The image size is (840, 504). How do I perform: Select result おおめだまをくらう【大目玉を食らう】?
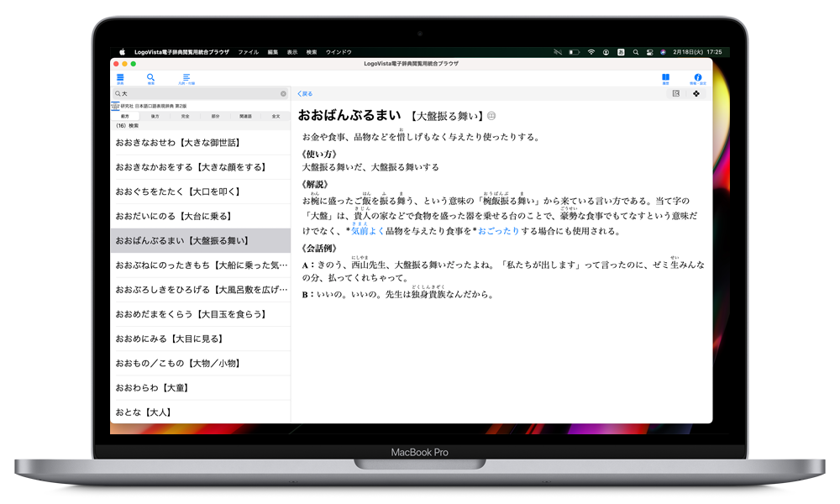click(x=201, y=314)
